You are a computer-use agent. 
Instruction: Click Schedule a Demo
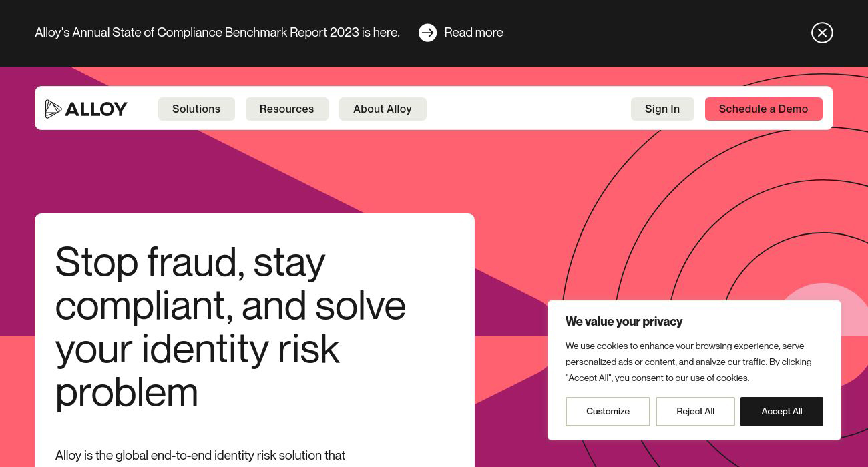(764, 109)
